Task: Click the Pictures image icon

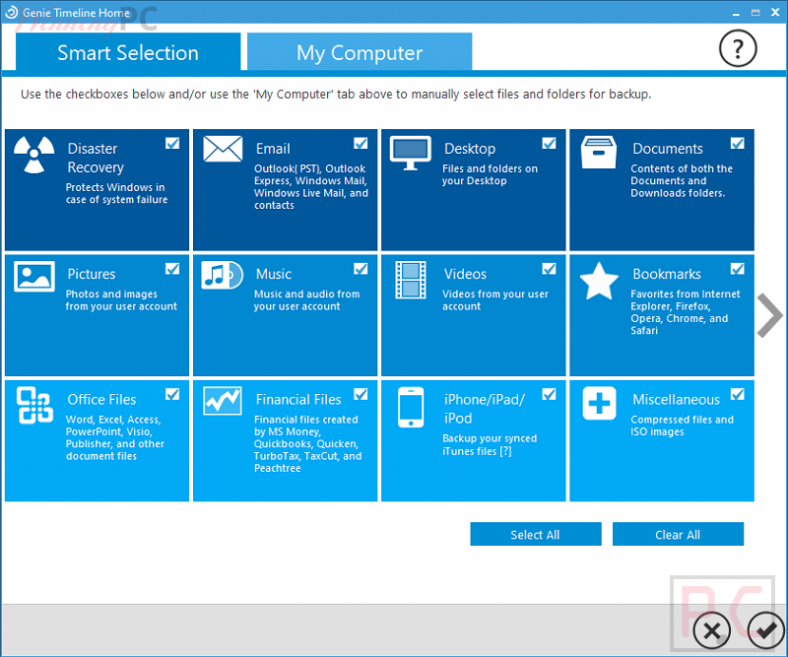Action: pyautogui.click(x=34, y=276)
